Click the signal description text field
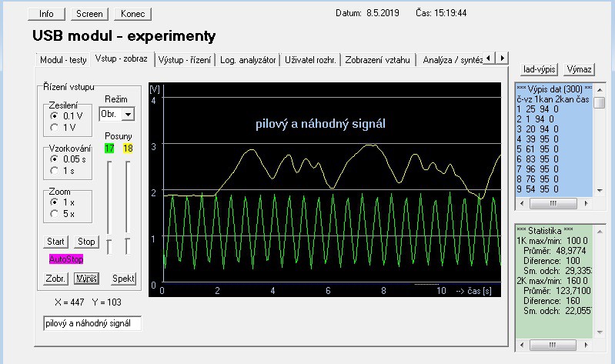 pyautogui.click(x=92, y=324)
